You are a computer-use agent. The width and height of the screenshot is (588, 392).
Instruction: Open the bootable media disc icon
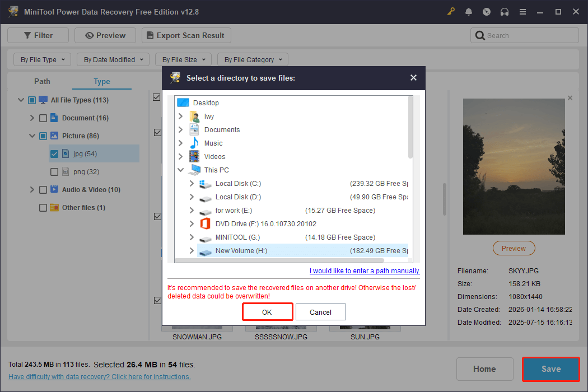[487, 11]
